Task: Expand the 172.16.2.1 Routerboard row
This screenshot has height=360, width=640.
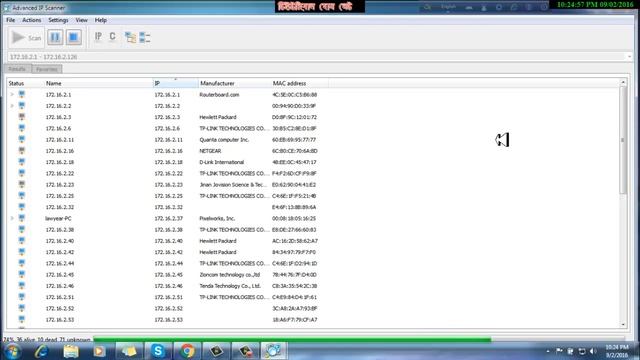Action: [12, 95]
